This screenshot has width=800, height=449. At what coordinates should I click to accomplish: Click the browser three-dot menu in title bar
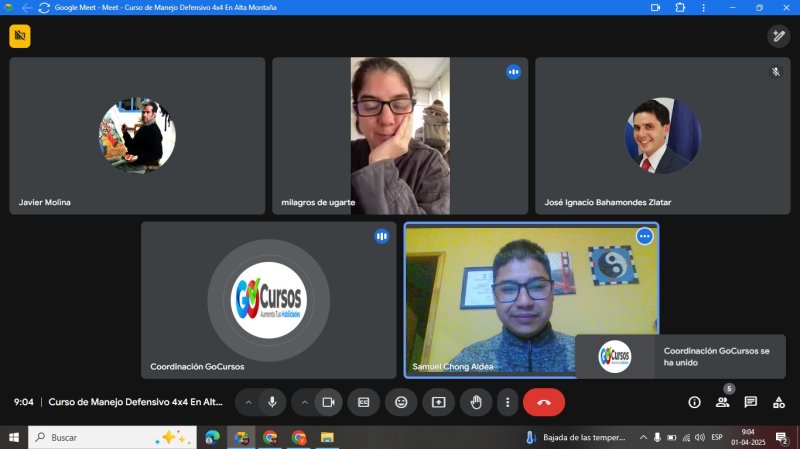(x=705, y=7)
